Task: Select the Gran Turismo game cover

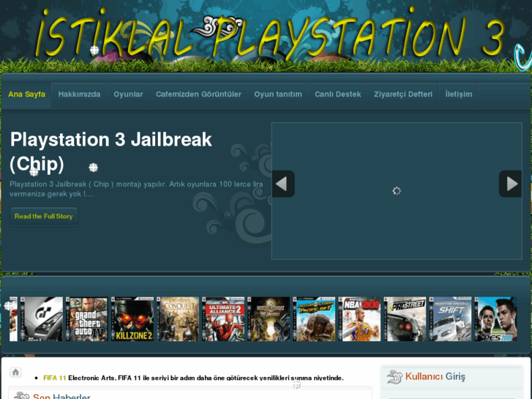Action: click(42, 319)
